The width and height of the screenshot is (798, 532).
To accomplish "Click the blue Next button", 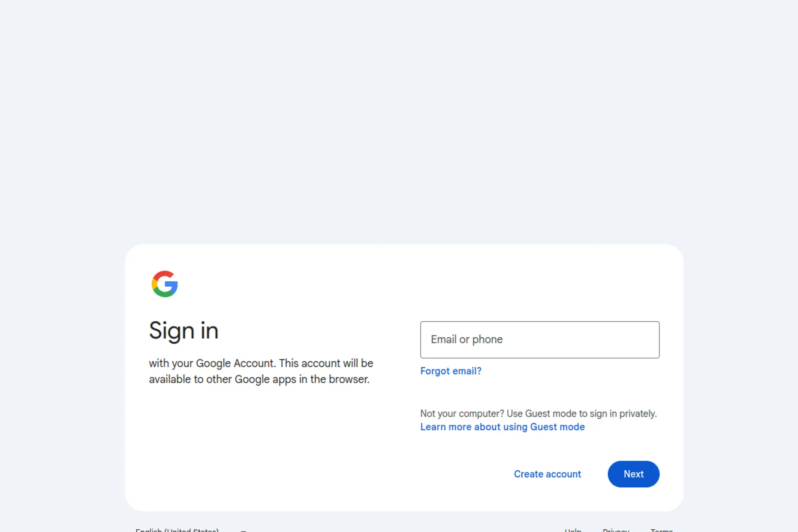I will tap(633, 474).
